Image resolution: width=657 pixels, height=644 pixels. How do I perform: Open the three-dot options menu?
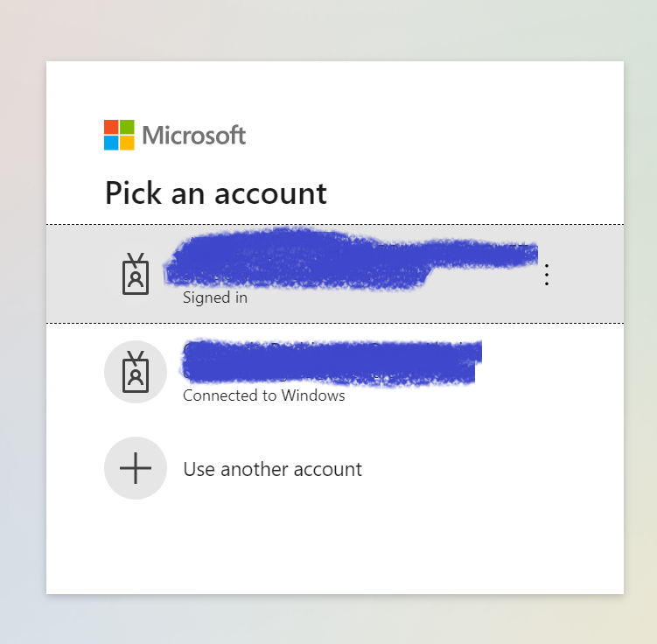(547, 275)
